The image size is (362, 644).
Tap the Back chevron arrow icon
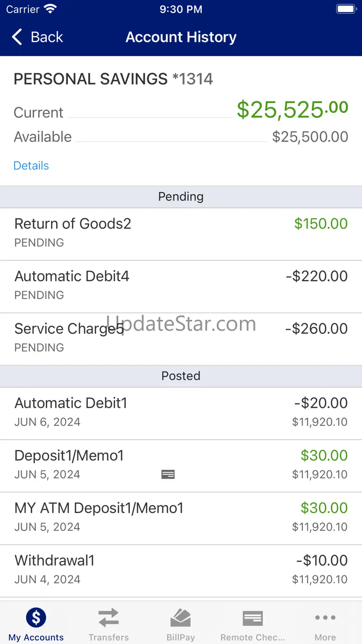pyautogui.click(x=17, y=37)
